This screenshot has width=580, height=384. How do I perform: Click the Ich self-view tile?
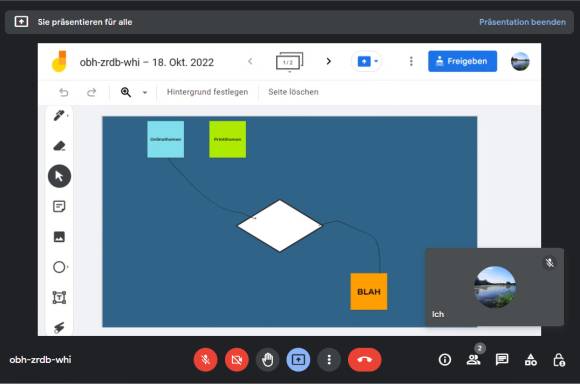[x=495, y=287]
